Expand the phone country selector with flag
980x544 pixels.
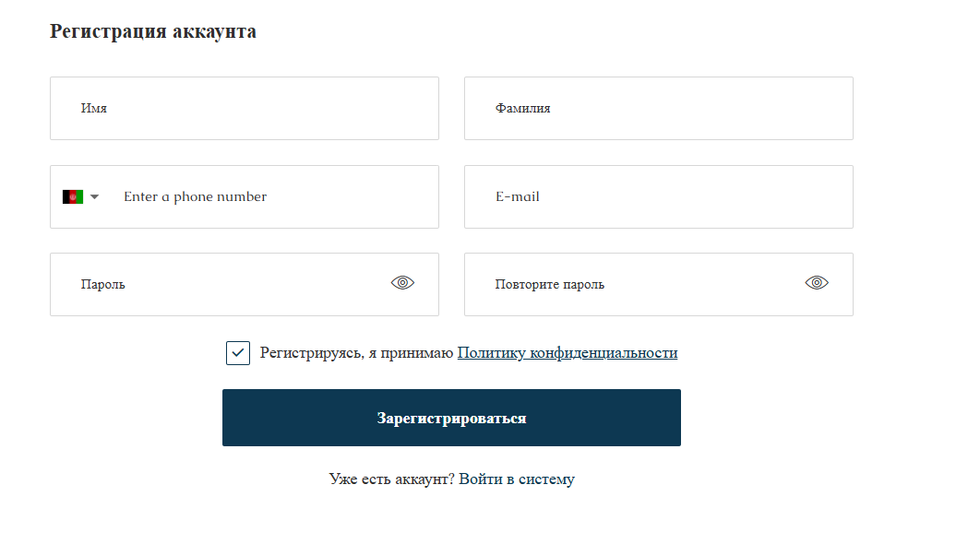[x=80, y=196]
